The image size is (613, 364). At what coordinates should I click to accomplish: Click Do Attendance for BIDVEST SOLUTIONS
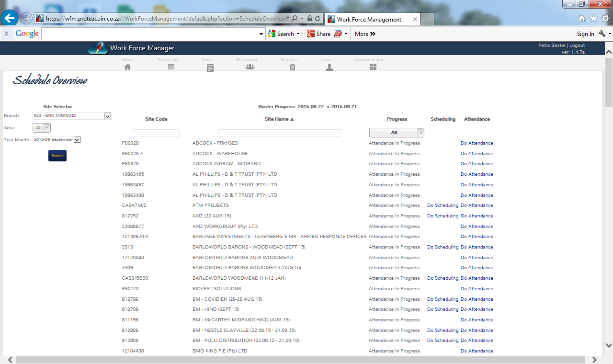pyautogui.click(x=477, y=289)
